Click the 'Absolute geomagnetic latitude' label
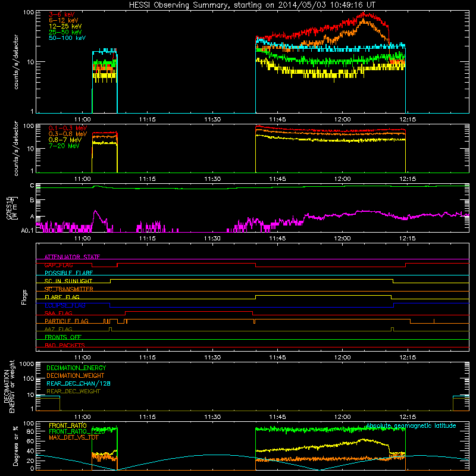The height and width of the screenshot is (476, 476). click(411, 425)
